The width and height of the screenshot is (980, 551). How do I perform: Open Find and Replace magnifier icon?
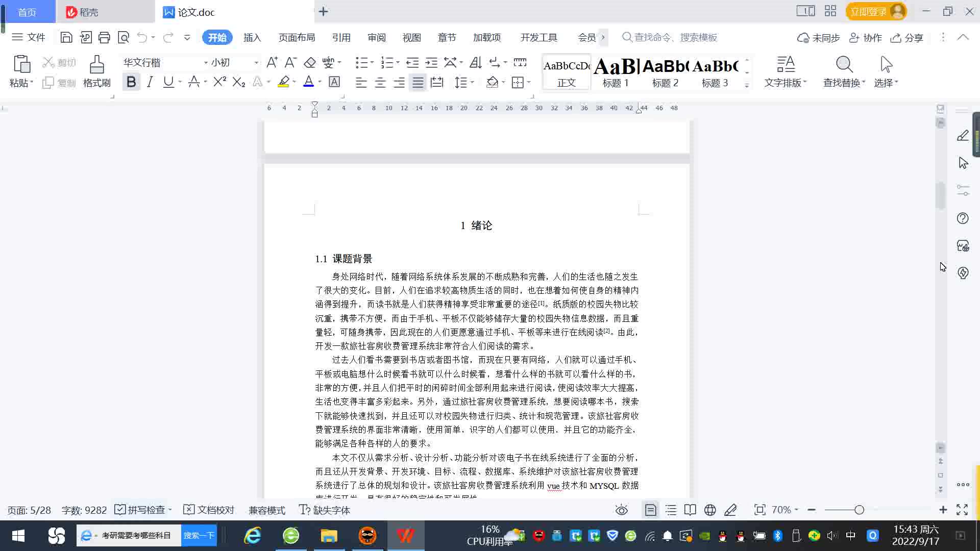[x=844, y=65]
